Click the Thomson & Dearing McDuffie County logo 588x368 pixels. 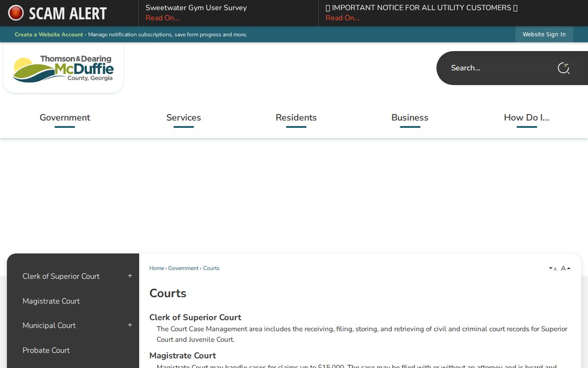(x=63, y=69)
